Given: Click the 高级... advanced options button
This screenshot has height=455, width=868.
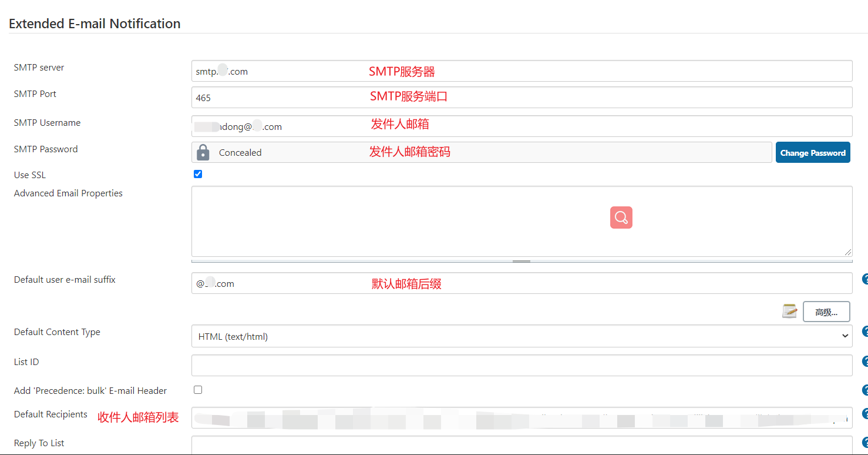Looking at the screenshot, I should click(826, 311).
